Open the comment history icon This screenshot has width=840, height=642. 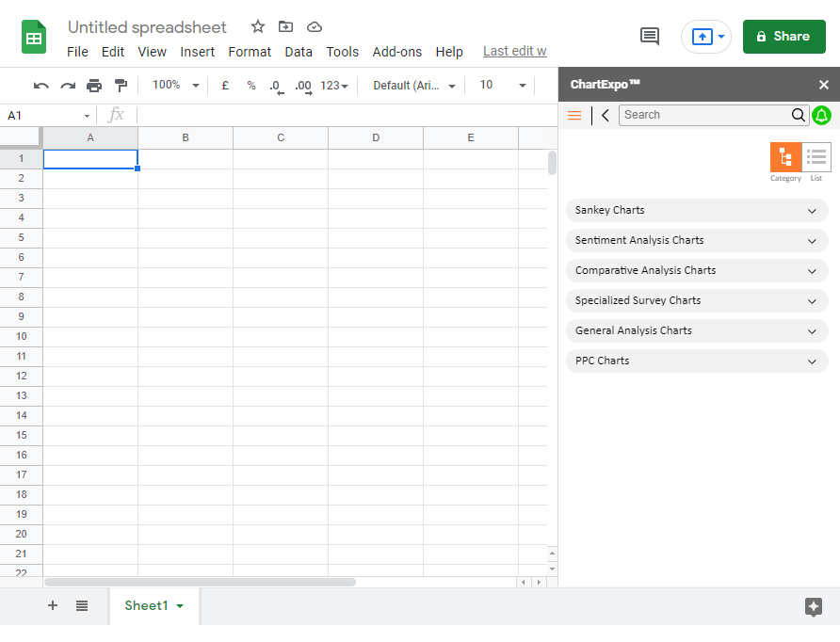[649, 37]
